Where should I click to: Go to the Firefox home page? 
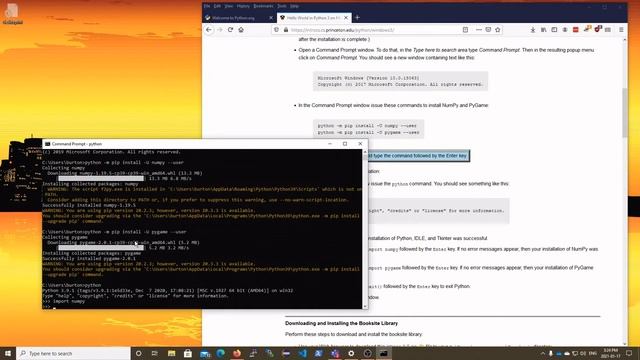click(x=241, y=30)
